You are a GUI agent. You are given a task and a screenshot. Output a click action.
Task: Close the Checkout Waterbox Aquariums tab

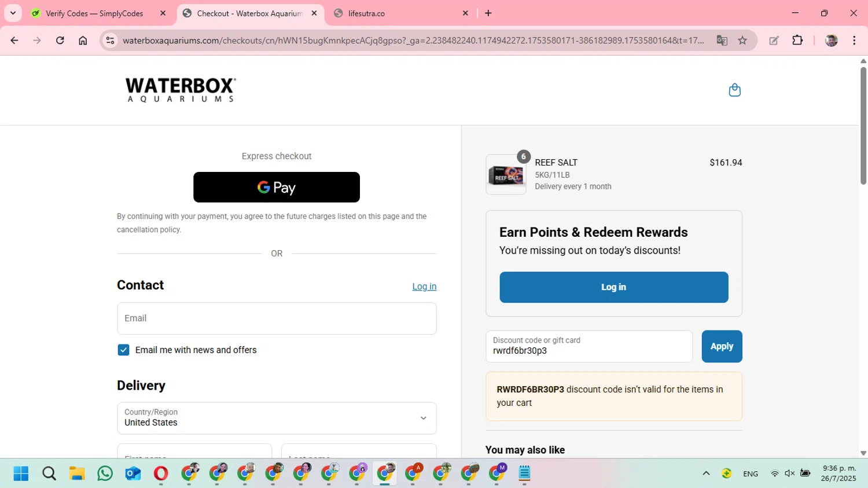[314, 13]
